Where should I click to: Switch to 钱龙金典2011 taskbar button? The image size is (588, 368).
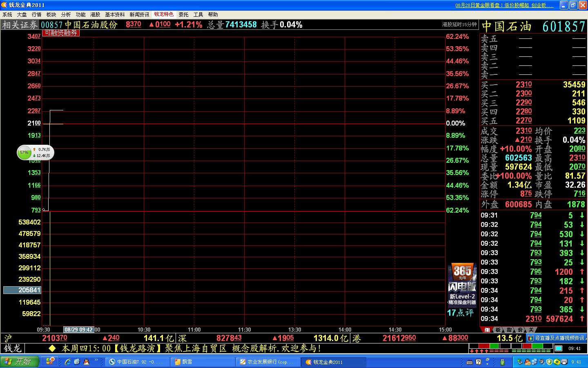(334, 362)
